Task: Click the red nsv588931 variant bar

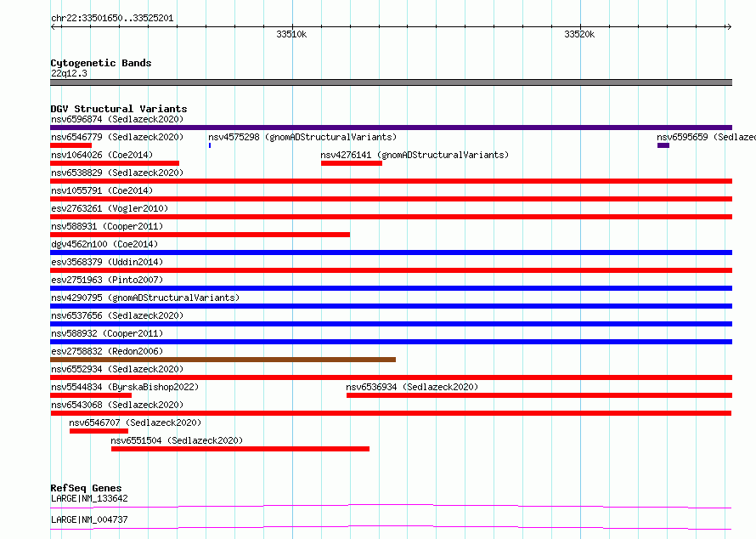Action: (x=200, y=235)
